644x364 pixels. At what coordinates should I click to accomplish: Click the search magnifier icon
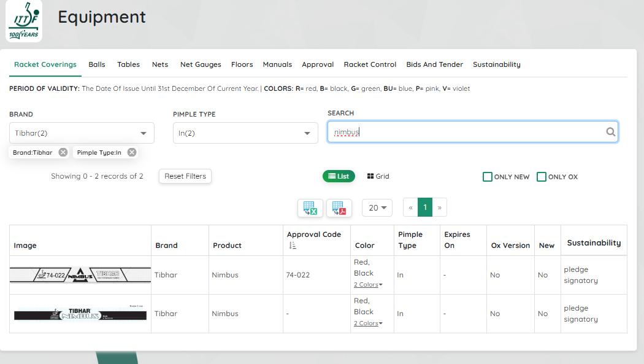point(610,132)
